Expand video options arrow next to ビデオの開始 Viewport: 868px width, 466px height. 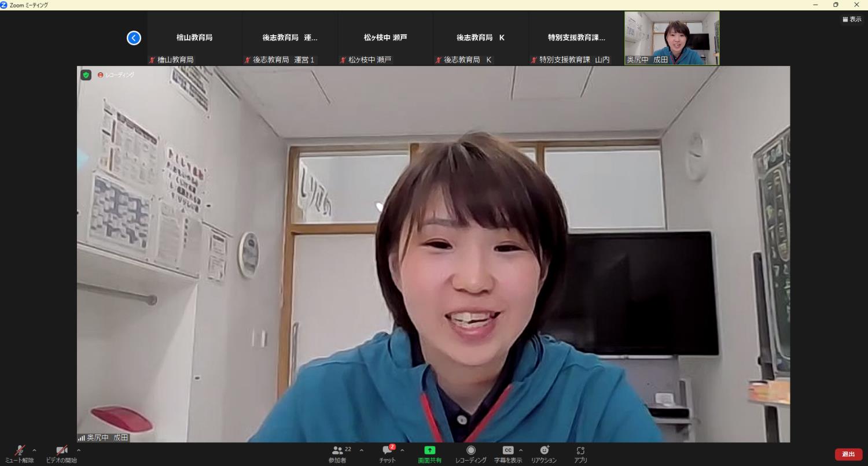point(79,450)
